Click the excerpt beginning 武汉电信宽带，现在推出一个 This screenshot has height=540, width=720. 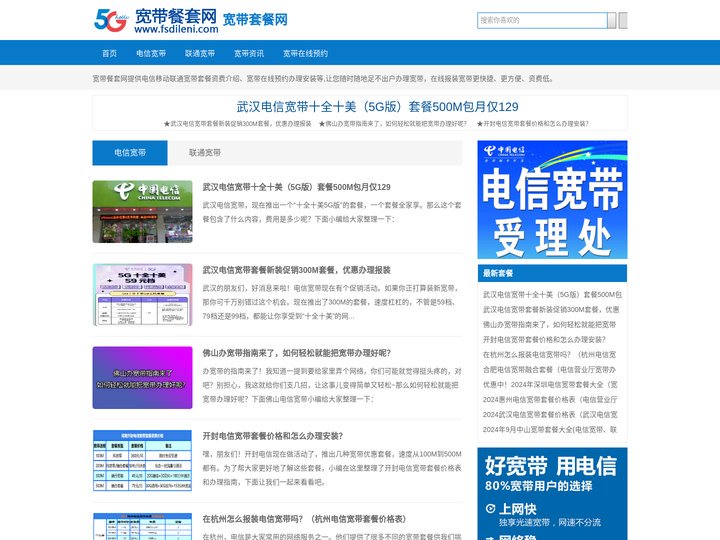tap(332, 212)
